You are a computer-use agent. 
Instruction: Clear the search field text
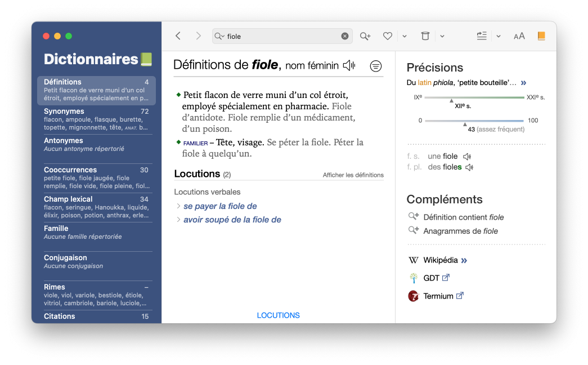345,36
